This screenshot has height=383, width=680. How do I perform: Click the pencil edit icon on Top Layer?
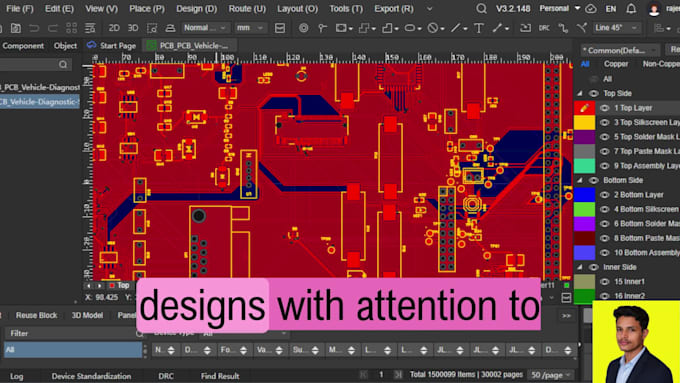pos(584,108)
